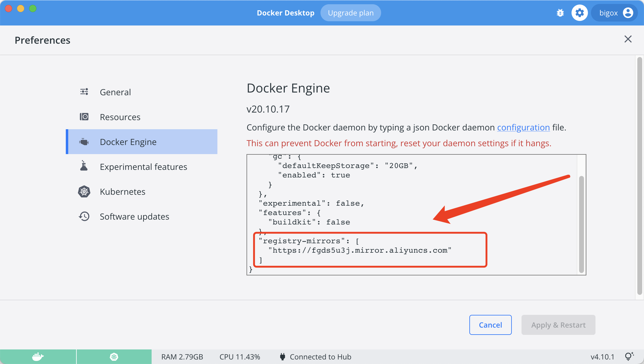Screen dimensions: 644x364
Task: Open settings via the gear icon
Action: pyautogui.click(x=579, y=13)
